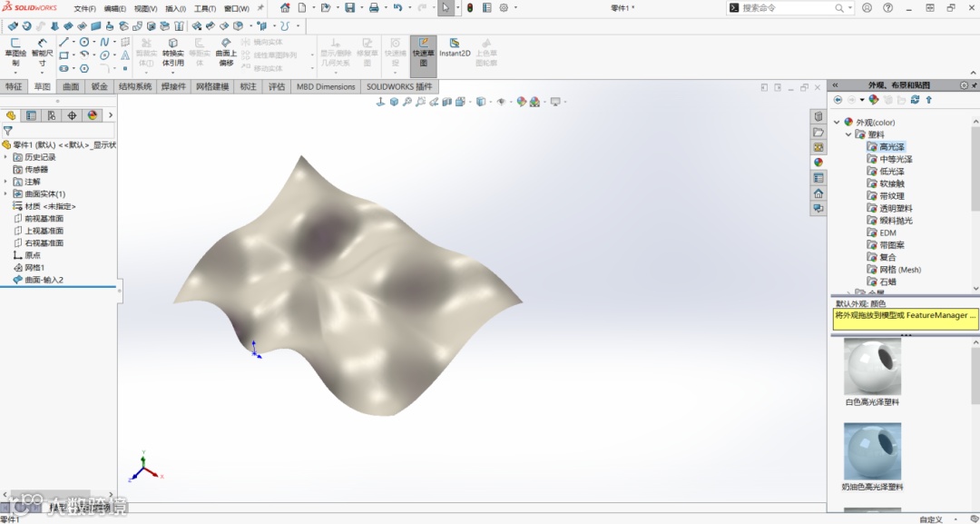This screenshot has height=524, width=980.
Task: Select the 透明塑料 appearance folder
Action: 890,208
